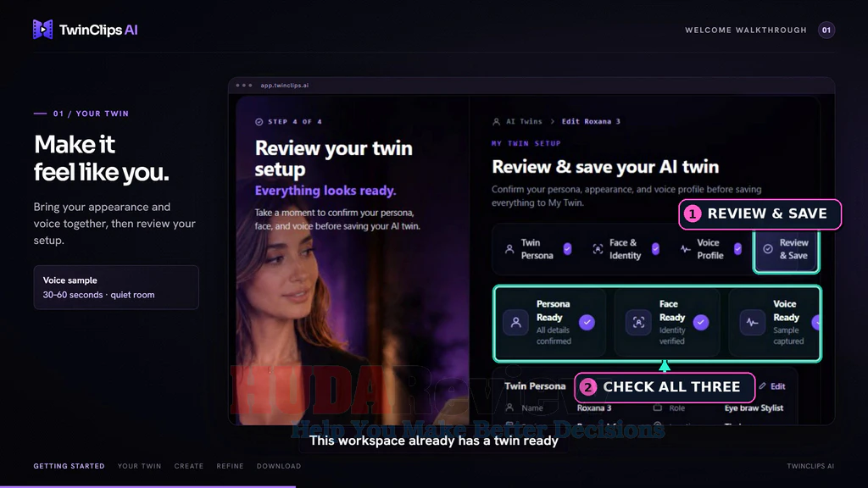Image resolution: width=868 pixels, height=488 pixels.
Task: Click the Review & Save circle-check icon
Action: [x=768, y=249]
